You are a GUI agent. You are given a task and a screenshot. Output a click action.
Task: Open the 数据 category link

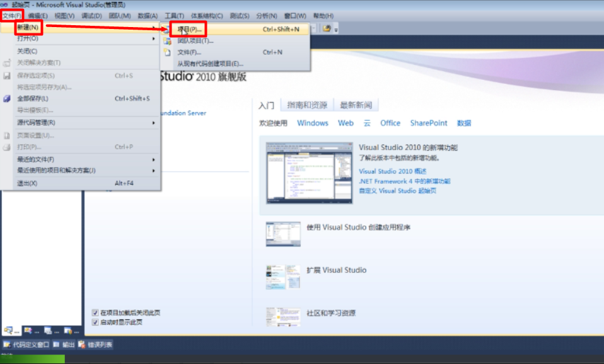tap(464, 123)
